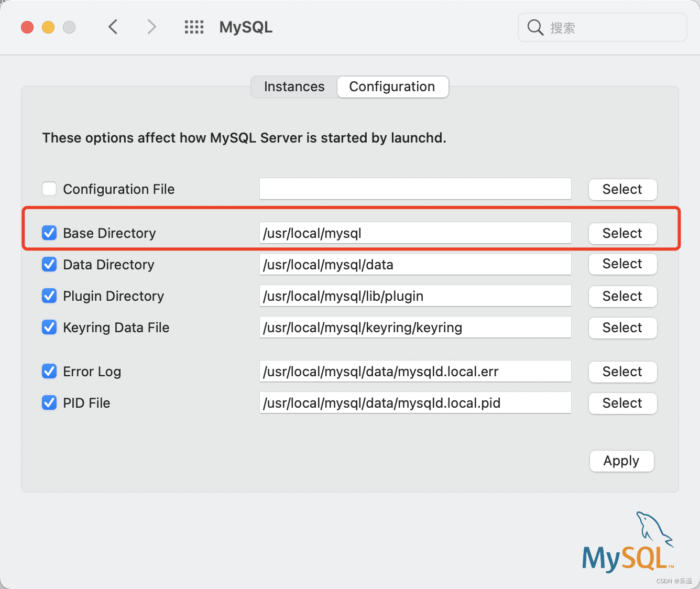Enable the Configuration File checkbox

(x=49, y=189)
